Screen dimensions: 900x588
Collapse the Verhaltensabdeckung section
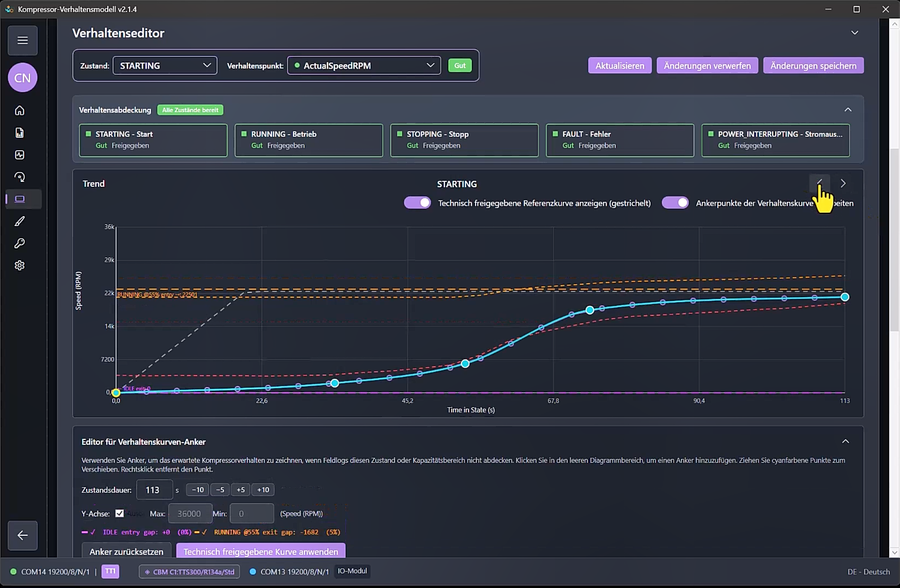coord(848,109)
